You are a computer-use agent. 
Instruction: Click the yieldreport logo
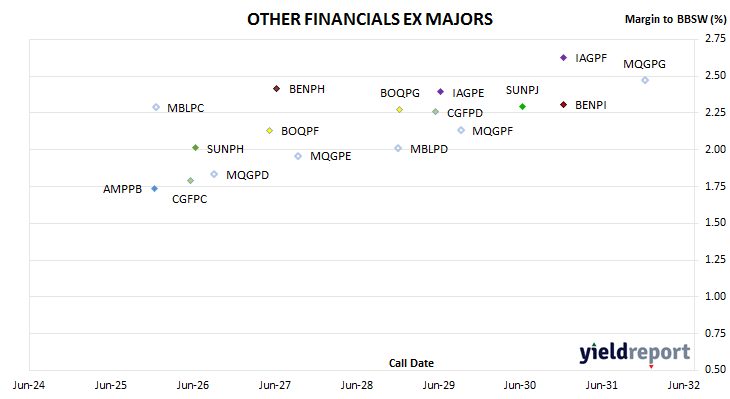tap(635, 353)
